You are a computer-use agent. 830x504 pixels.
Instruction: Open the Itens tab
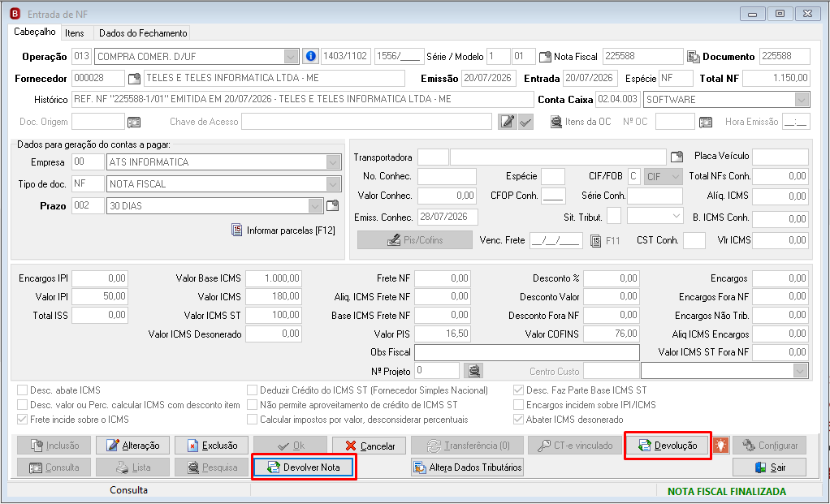75,32
